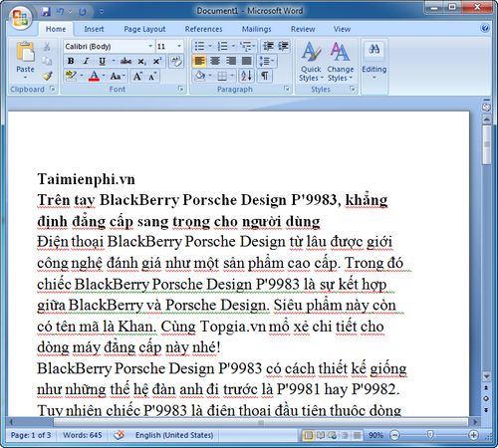Click the vertical scrollbar down arrow
This screenshot has height=448, width=498.
click(x=487, y=376)
